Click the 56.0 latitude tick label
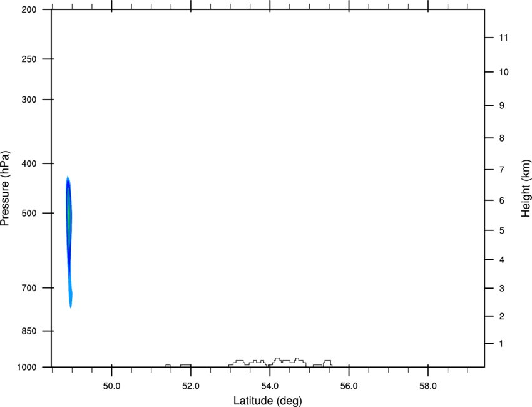 349,386
